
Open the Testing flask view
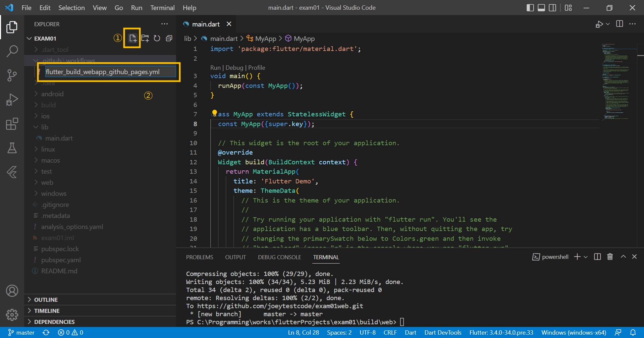(x=12, y=148)
